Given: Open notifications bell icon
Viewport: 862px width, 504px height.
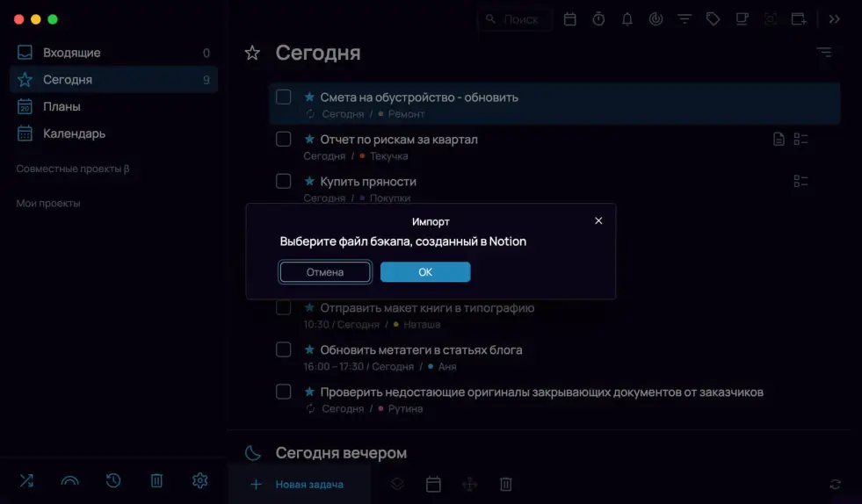Looking at the screenshot, I should (x=627, y=19).
